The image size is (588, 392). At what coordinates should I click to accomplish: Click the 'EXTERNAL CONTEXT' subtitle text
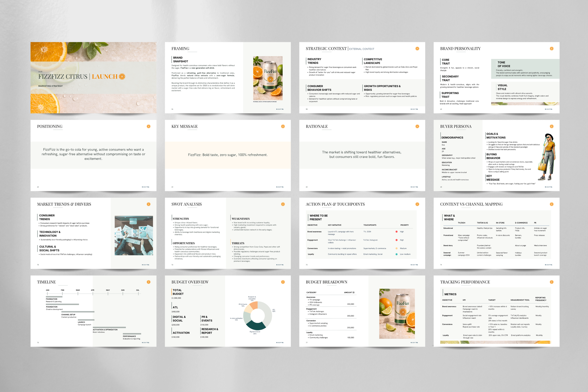362,49
